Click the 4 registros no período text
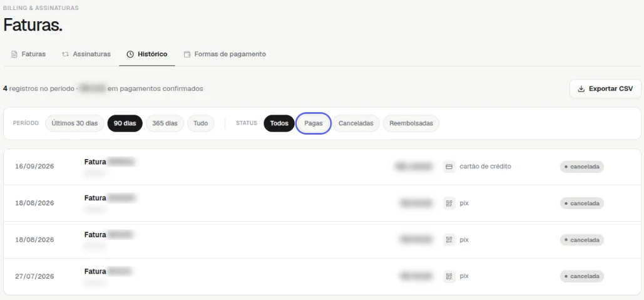The image size is (644, 300). click(38, 88)
